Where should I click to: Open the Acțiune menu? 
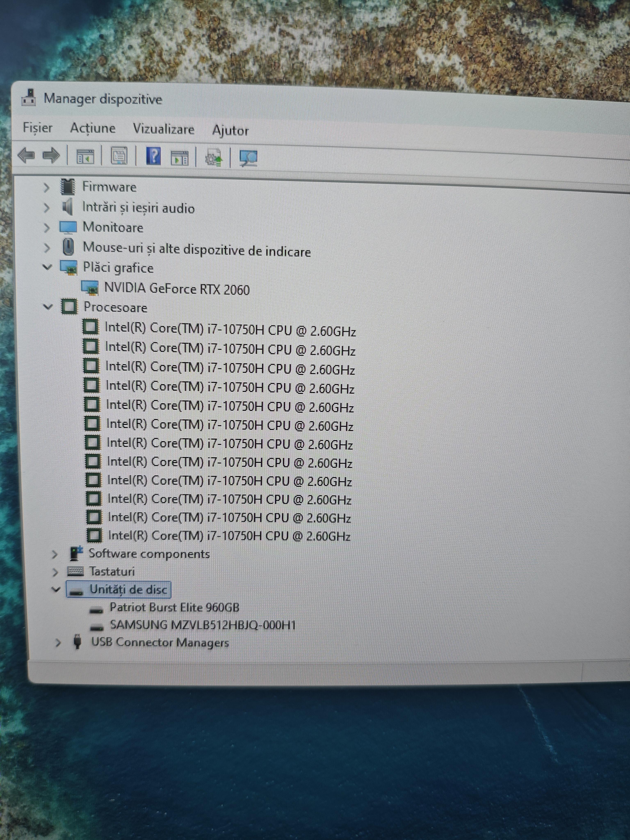click(x=93, y=128)
